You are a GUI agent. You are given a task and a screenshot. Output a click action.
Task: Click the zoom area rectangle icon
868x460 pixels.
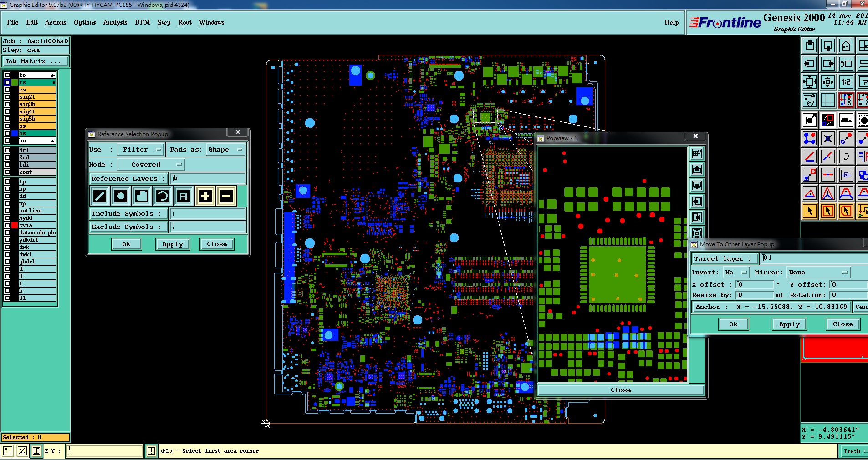click(828, 120)
